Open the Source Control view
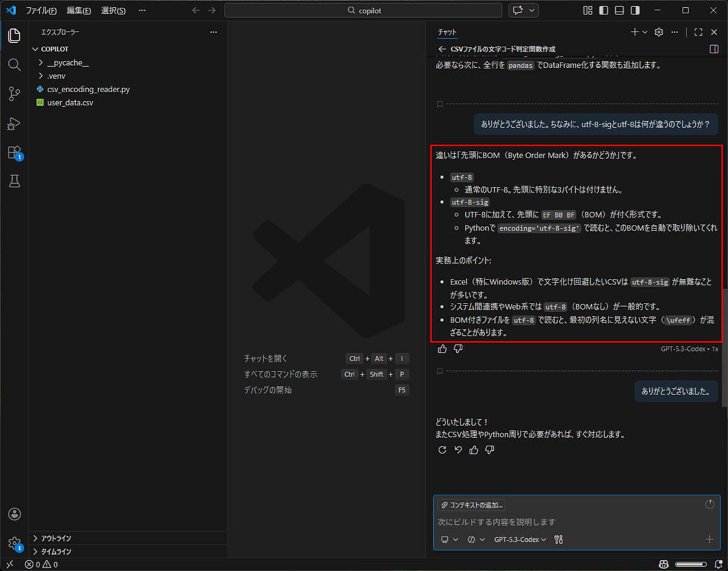The width and height of the screenshot is (728, 571). 14,93
